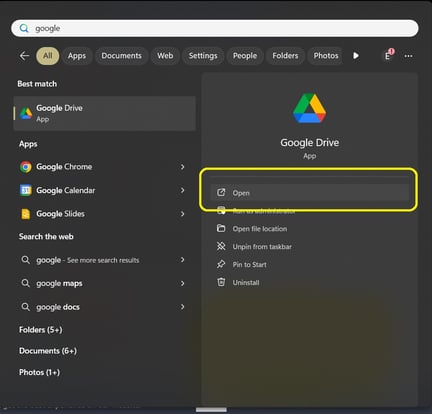Viewport: 432px width, 414px height.
Task: Click Open for Google Drive
Action: pos(310,193)
